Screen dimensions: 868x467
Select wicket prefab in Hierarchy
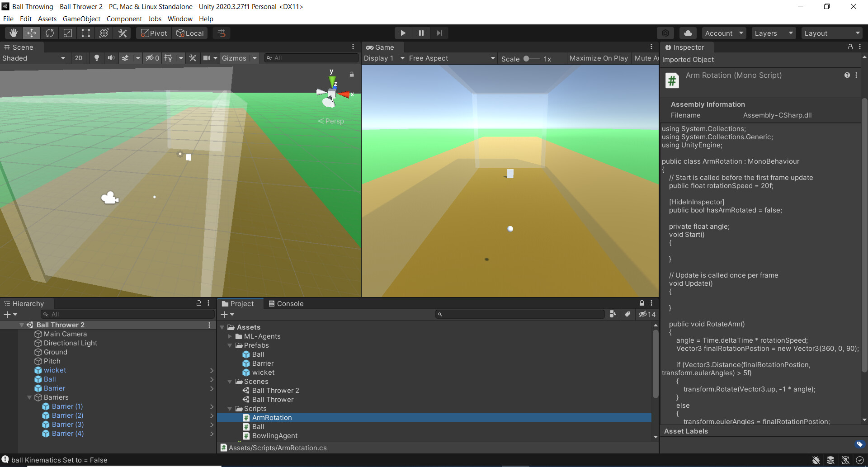[x=55, y=370]
